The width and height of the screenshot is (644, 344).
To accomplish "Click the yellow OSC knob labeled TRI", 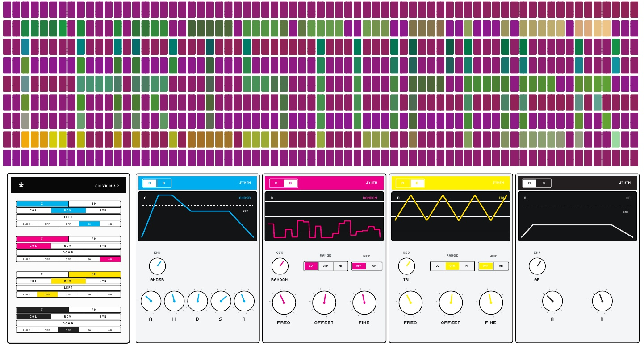I will pos(406,266).
